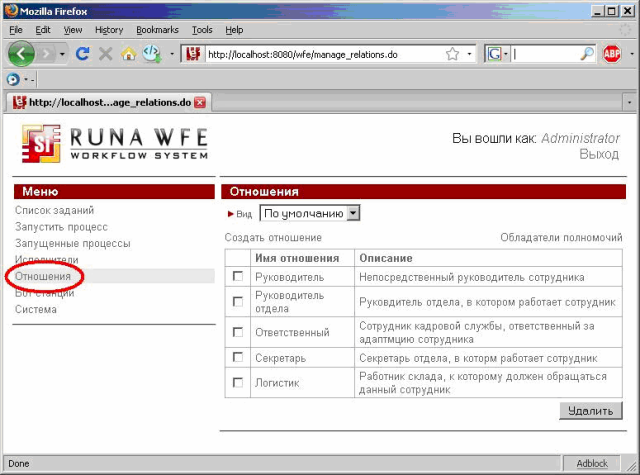Image resolution: width=640 pixels, height=475 pixels.
Task: Click the Firefox throbber activity icon
Action: (x=625, y=30)
